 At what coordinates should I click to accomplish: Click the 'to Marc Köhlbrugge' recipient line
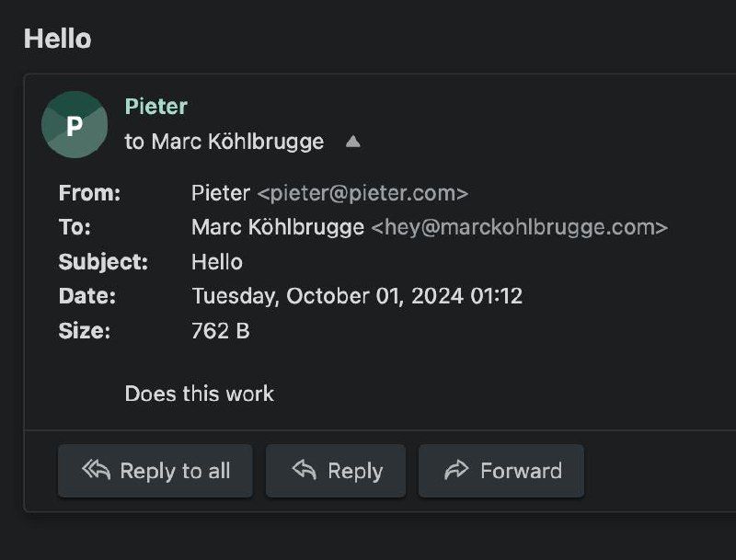(224, 142)
